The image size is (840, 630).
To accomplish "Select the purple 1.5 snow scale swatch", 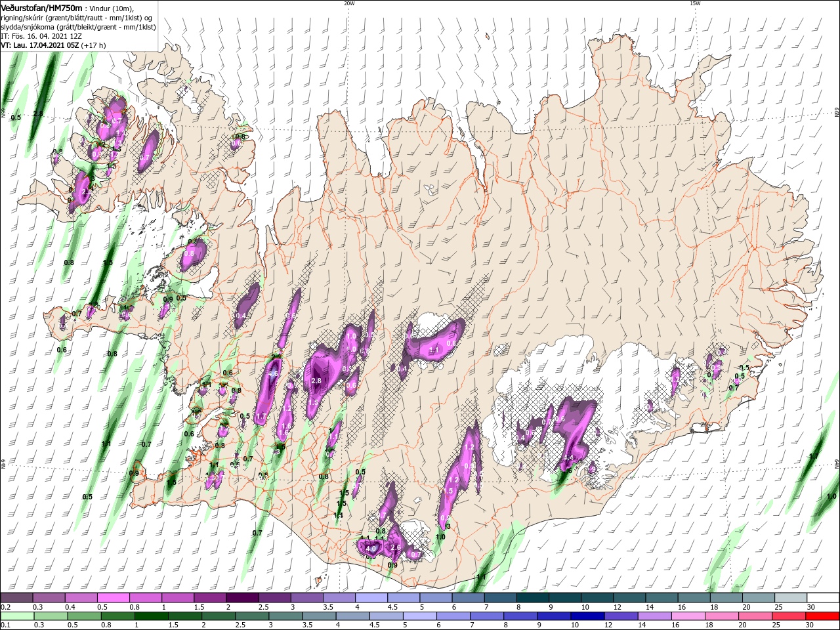I will 209,597.
